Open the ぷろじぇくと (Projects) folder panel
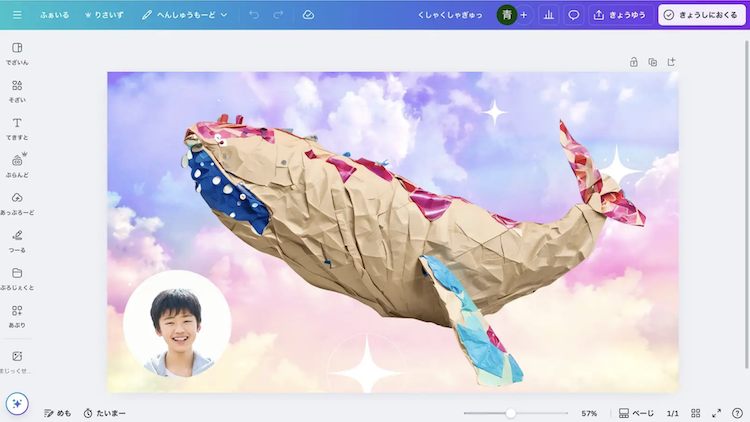750x422 pixels. click(x=17, y=278)
